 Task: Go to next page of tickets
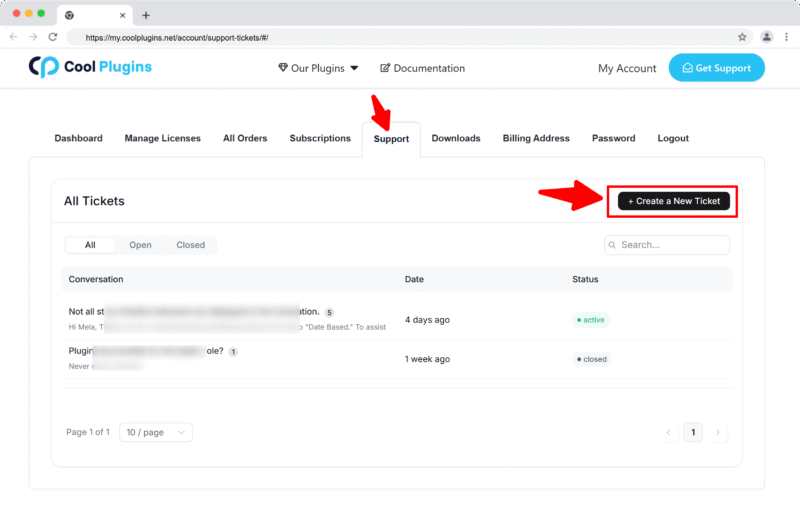[x=718, y=432]
